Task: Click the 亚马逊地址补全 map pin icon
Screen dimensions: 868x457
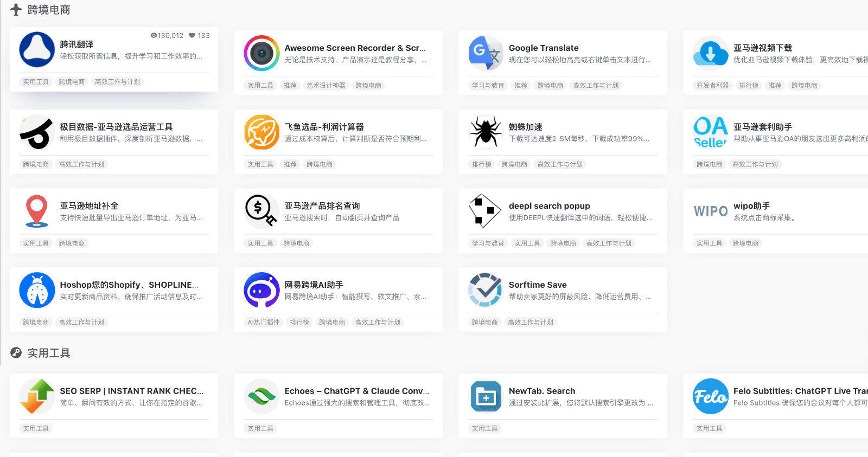Action: [37, 211]
